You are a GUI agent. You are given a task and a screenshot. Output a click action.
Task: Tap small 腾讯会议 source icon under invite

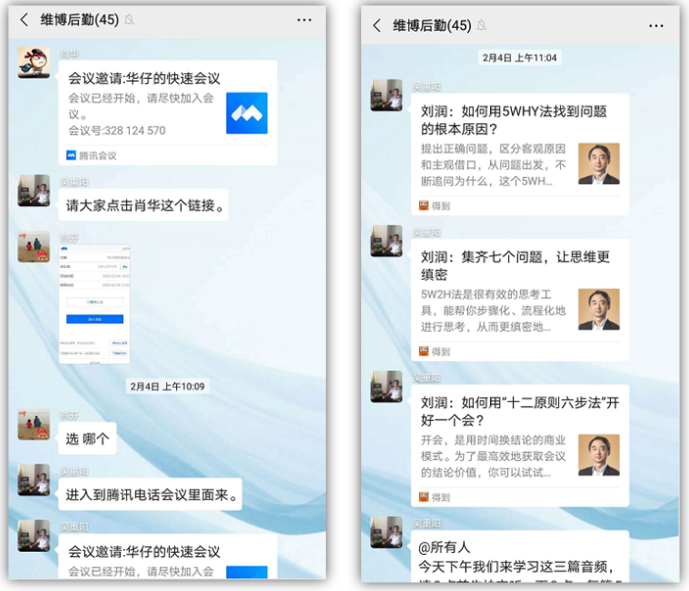coord(71,155)
